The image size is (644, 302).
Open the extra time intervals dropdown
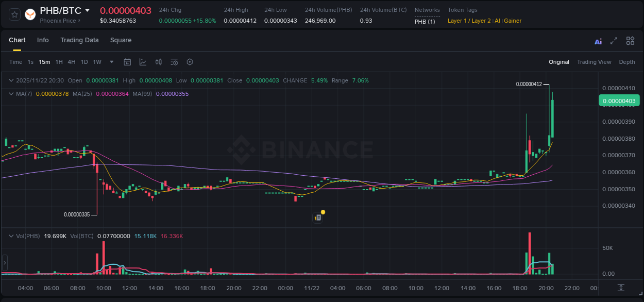pos(111,62)
